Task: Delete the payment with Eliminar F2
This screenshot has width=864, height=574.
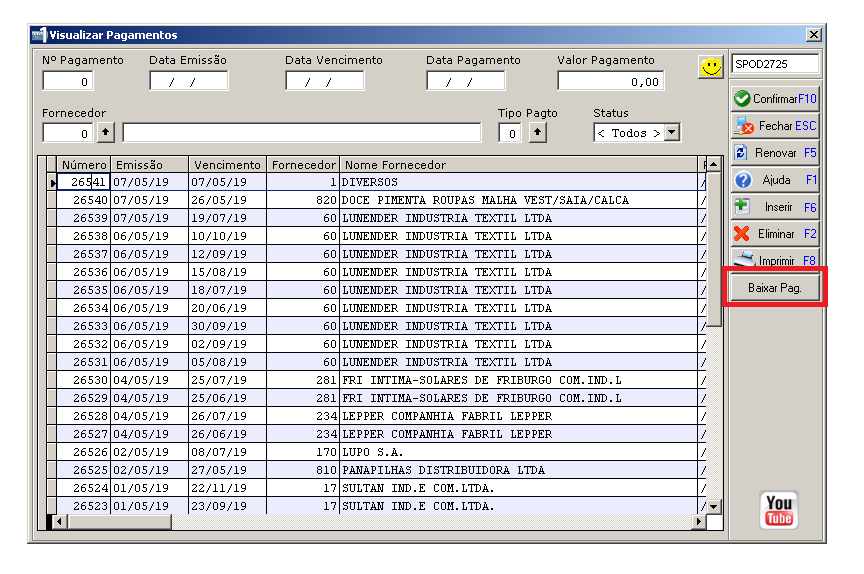Action: click(x=775, y=234)
